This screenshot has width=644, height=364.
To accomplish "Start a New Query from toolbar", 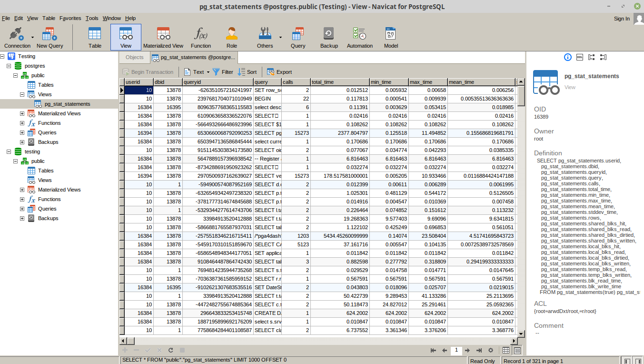I will [50, 37].
